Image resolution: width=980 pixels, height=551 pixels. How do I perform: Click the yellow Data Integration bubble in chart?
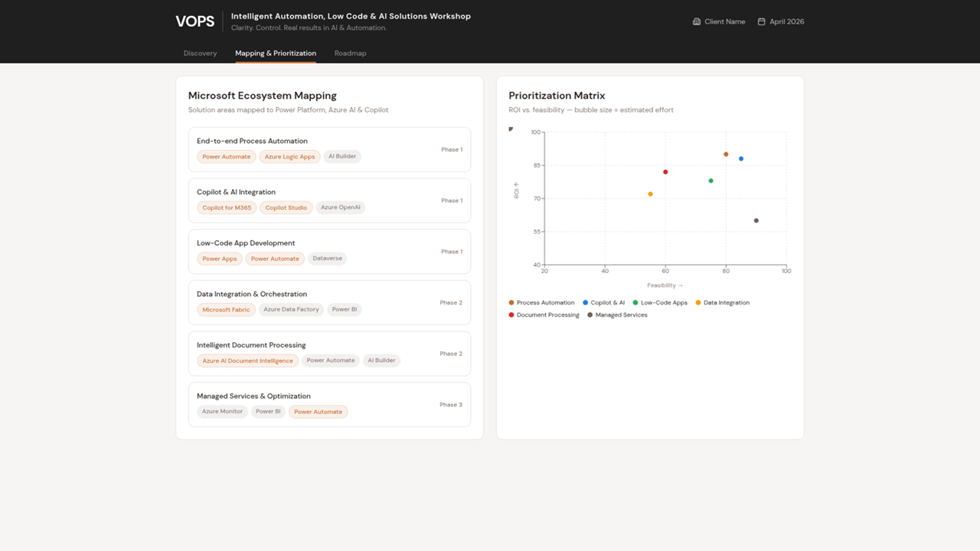pyautogui.click(x=650, y=194)
